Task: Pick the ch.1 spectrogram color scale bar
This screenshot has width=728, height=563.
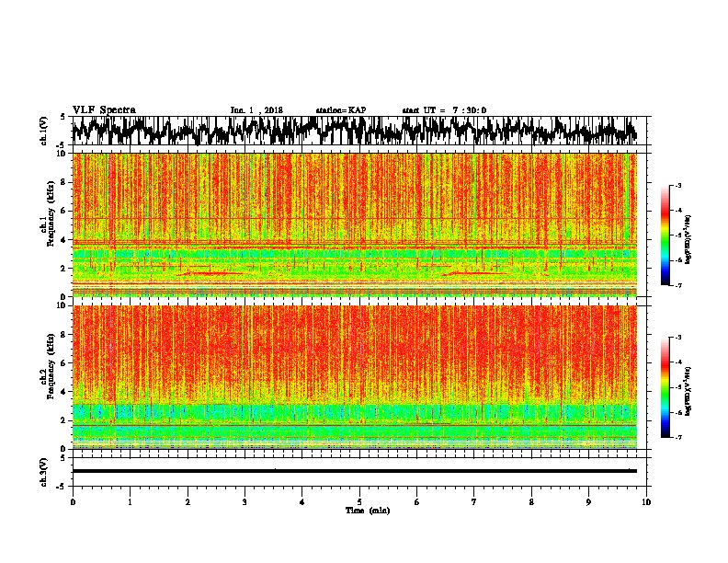Action: [x=665, y=236]
